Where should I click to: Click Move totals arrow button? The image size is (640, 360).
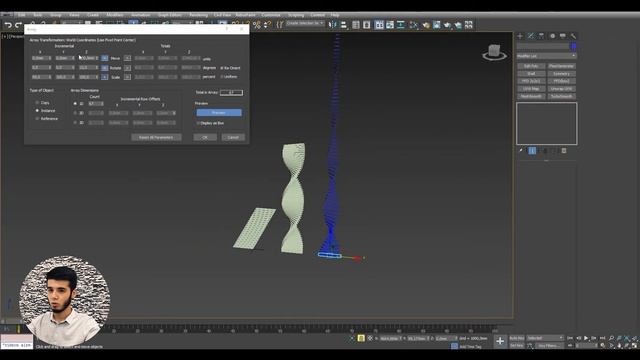127,58
